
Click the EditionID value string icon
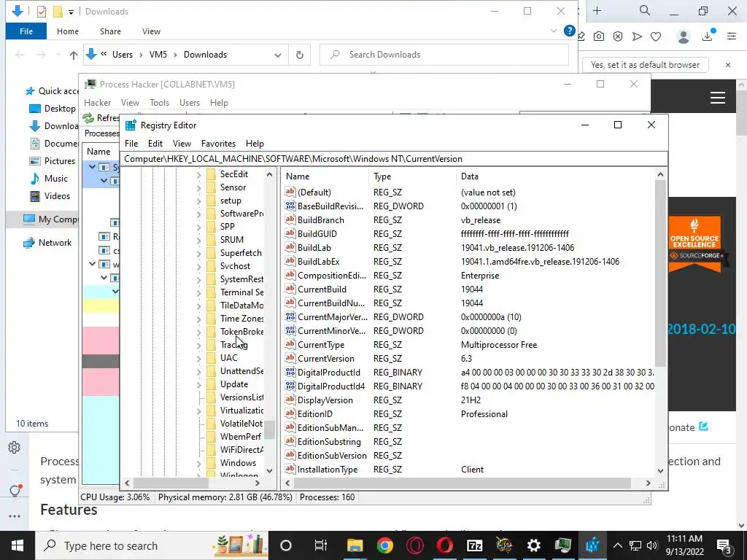point(290,414)
